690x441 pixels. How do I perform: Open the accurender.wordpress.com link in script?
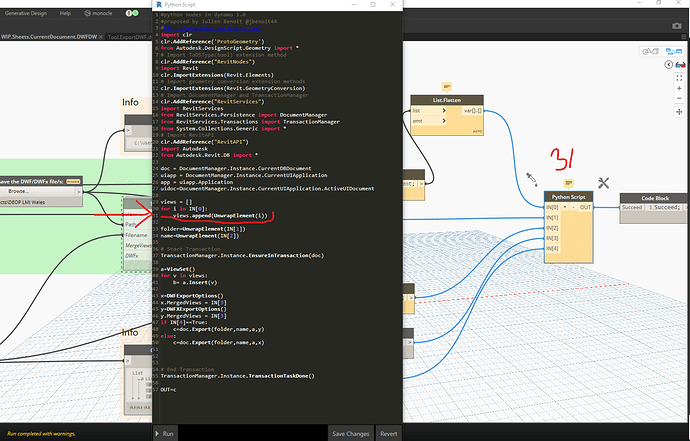[212, 28]
